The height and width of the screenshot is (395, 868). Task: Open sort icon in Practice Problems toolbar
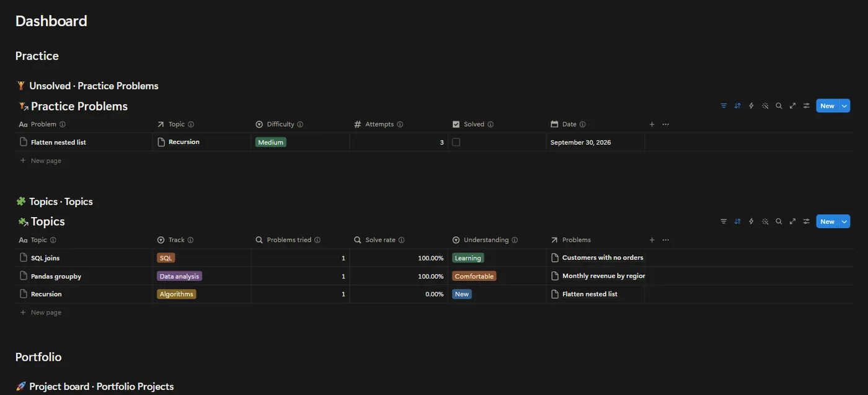pos(737,106)
